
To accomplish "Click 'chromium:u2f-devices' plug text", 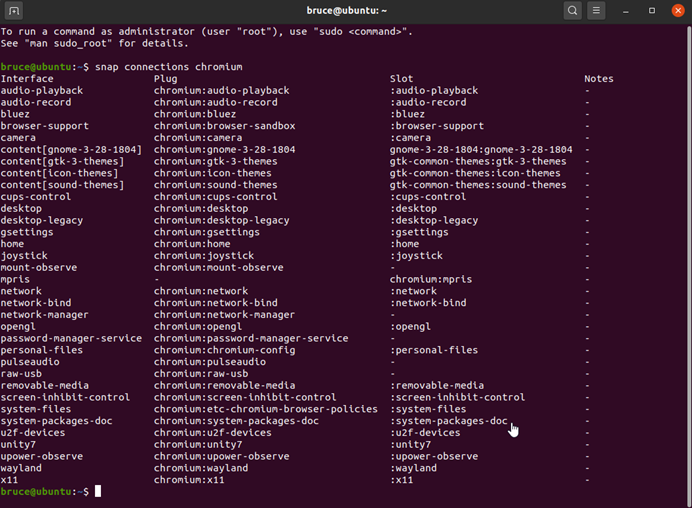I will pyautogui.click(x=213, y=433).
